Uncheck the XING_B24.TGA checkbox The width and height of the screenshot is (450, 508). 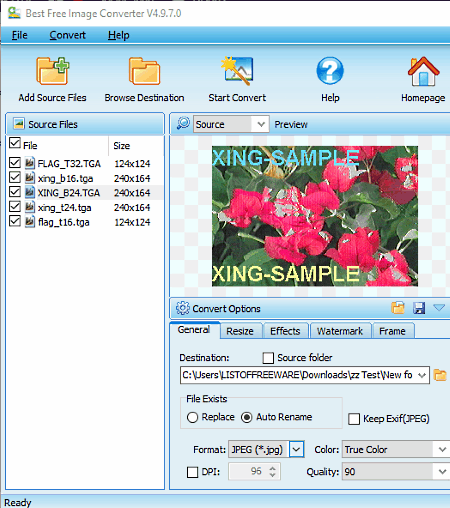(x=15, y=192)
